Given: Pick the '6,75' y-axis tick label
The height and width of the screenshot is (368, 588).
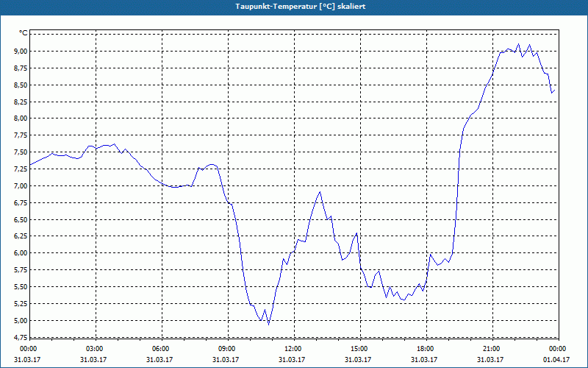Looking at the screenshot, I should 21,203.
